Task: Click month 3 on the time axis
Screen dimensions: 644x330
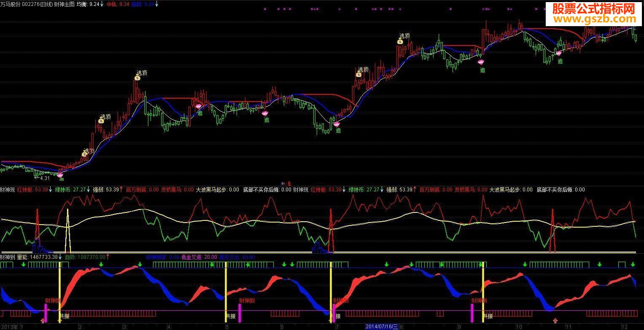Action: [x=124, y=327]
